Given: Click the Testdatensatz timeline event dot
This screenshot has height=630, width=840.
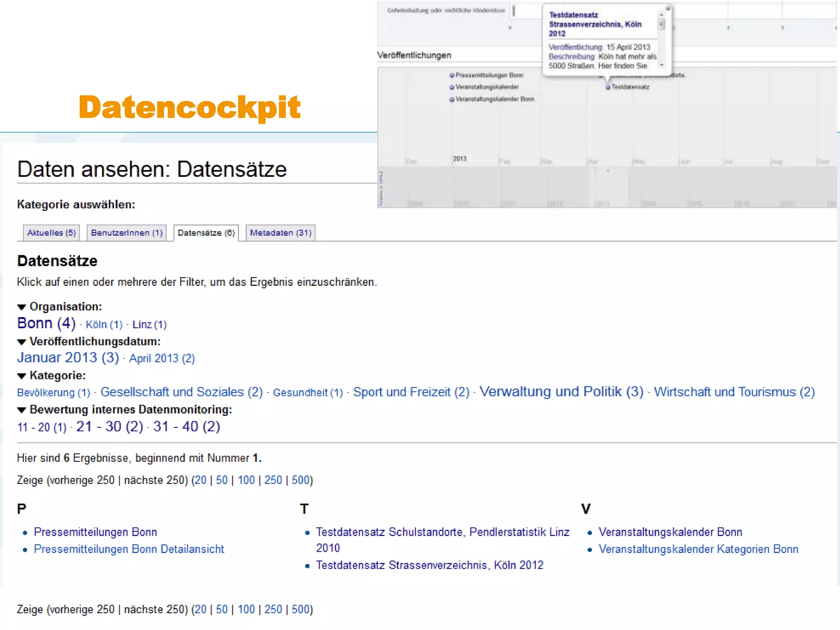Looking at the screenshot, I should [x=608, y=87].
